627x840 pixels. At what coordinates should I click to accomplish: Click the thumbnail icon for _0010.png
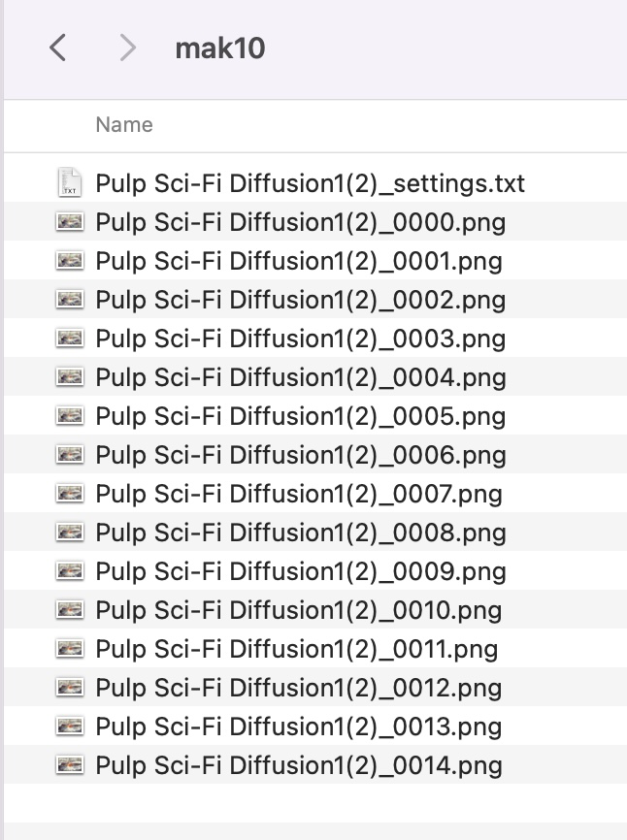pyautogui.click(x=70, y=609)
